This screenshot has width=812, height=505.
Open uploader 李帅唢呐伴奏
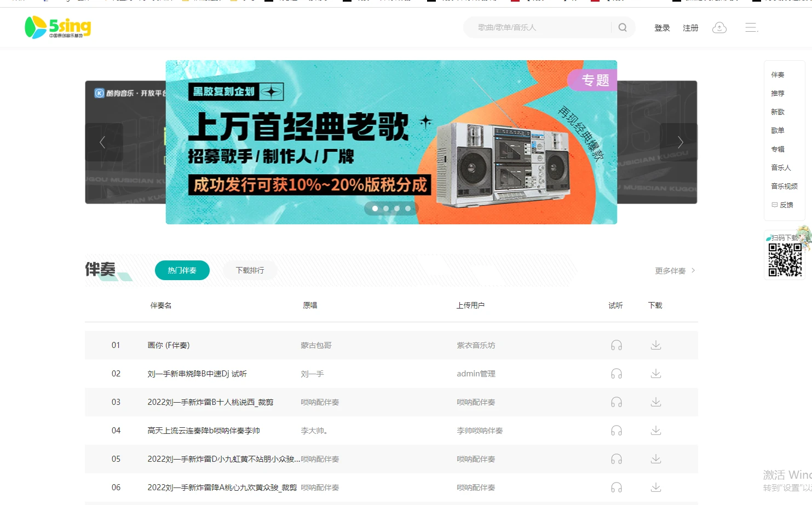[x=480, y=431]
